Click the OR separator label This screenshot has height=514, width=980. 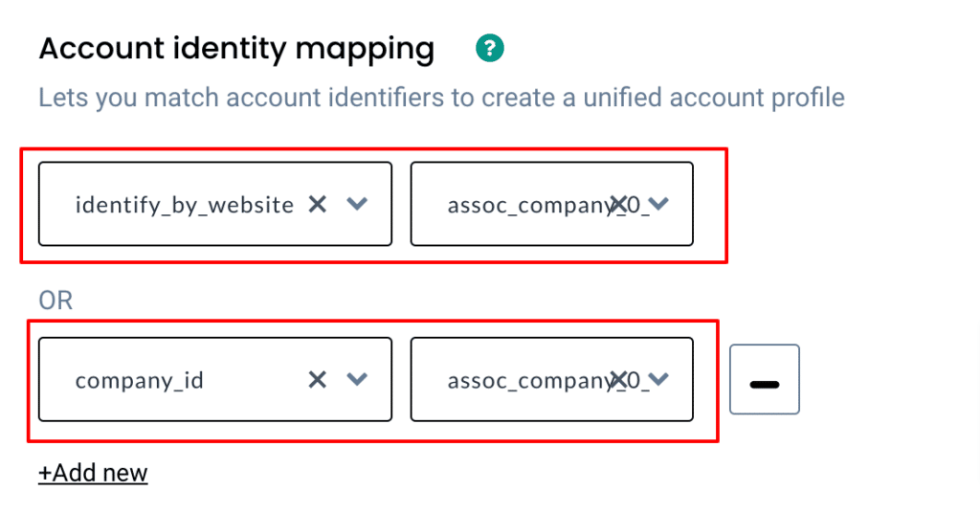click(x=56, y=301)
